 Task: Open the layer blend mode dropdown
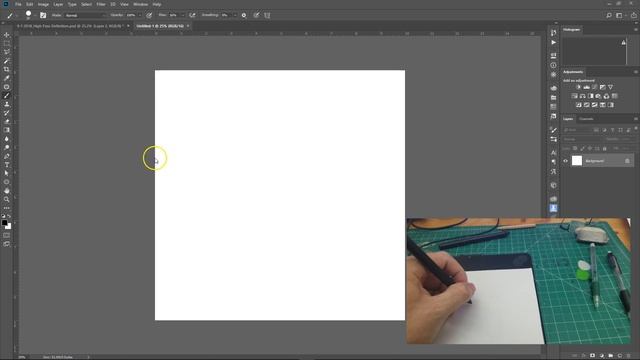pyautogui.click(x=581, y=139)
